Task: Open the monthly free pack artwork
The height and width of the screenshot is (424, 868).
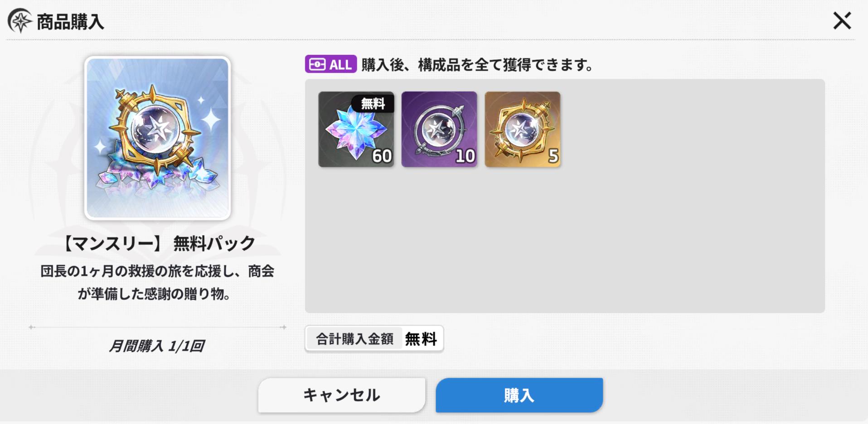Action: tap(157, 138)
